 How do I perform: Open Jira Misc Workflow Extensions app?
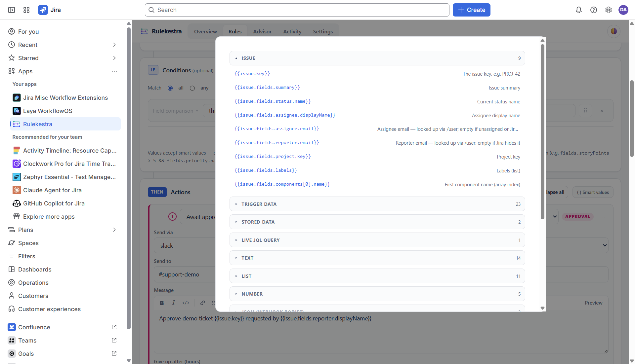click(65, 98)
